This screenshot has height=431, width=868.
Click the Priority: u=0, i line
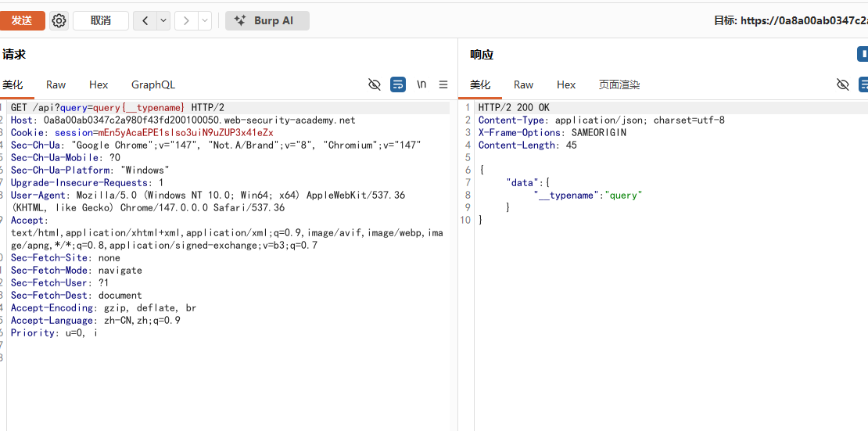[x=54, y=333]
